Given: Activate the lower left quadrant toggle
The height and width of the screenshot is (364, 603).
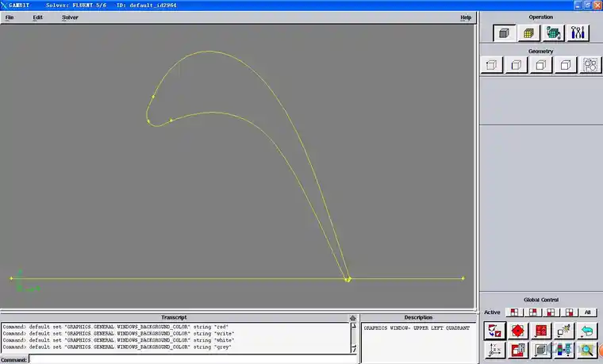Looking at the screenshot, I should pos(551,312).
